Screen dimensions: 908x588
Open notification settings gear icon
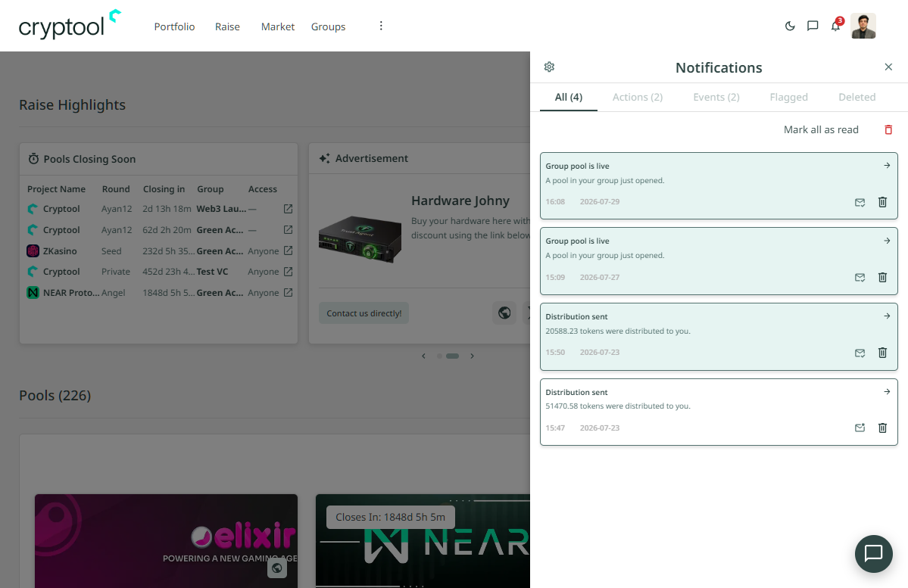(550, 67)
